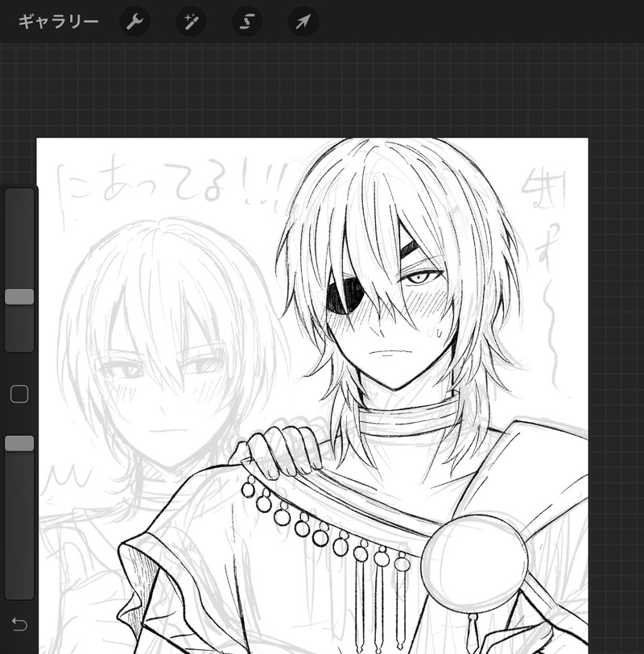
Task: Open the Actions wrench menu
Action: click(x=134, y=21)
